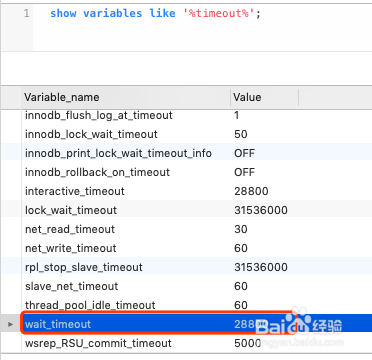Select the interactive_timeout row
This screenshot has height=360, width=372.
pyautogui.click(x=187, y=191)
